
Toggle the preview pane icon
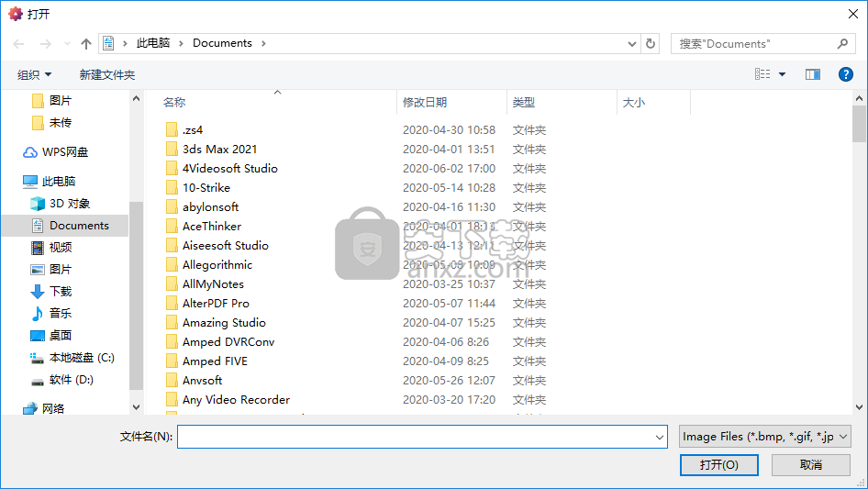813,74
